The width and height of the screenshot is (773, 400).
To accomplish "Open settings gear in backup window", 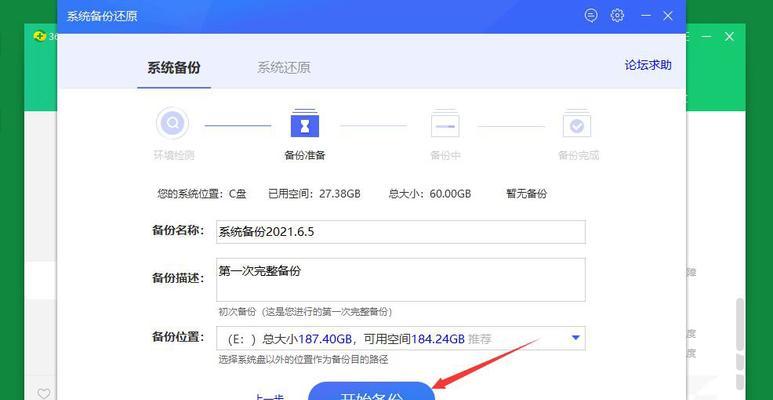I will [x=617, y=15].
